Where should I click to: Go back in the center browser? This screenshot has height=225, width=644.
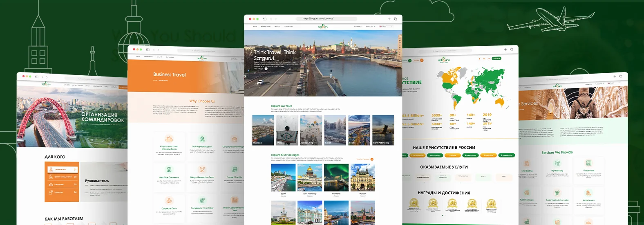[271, 19]
